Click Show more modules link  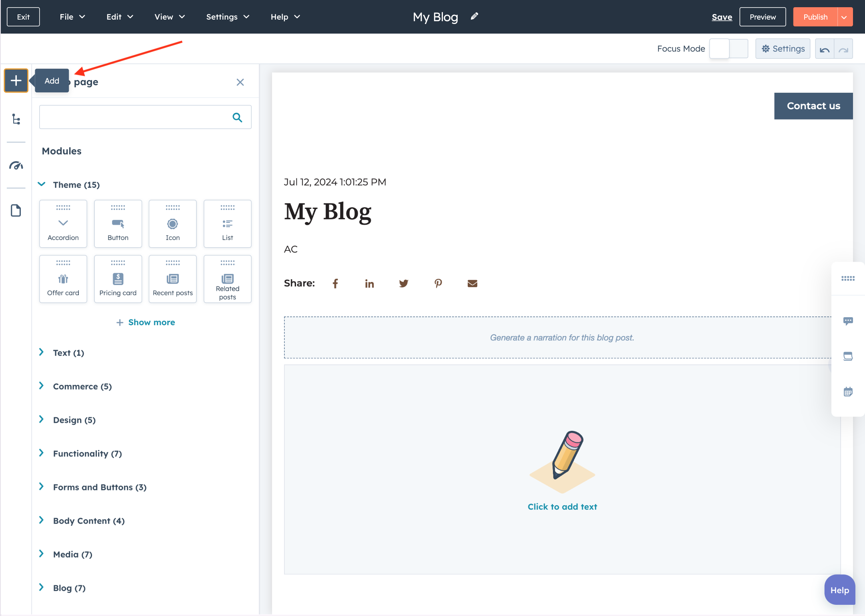(146, 322)
